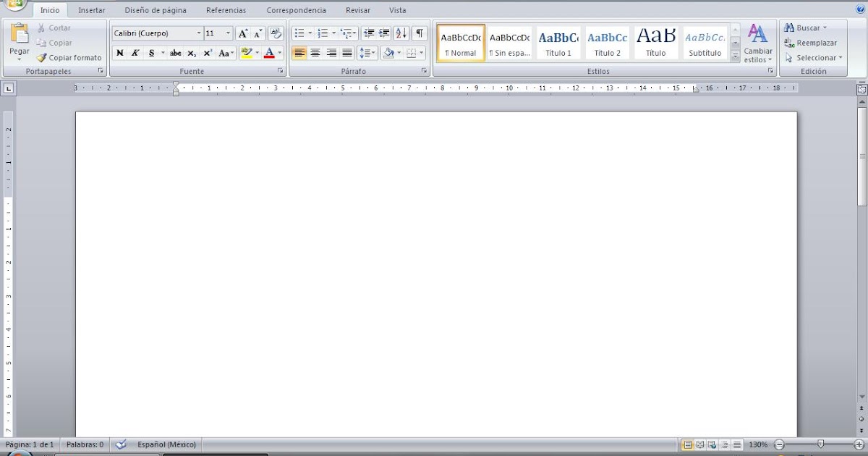Viewport: 868px width, 456px height.
Task: Show paragraph marks with the ¶ icon
Action: pos(420,33)
